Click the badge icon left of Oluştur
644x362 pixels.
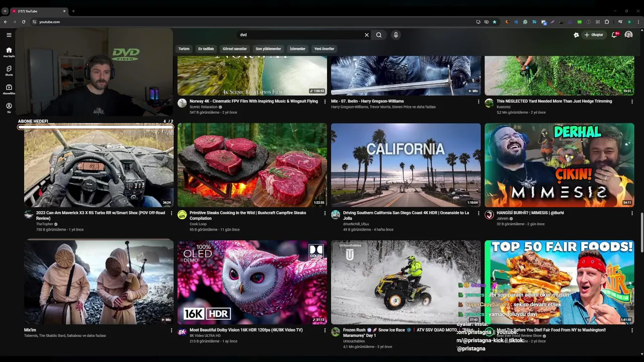(x=576, y=35)
